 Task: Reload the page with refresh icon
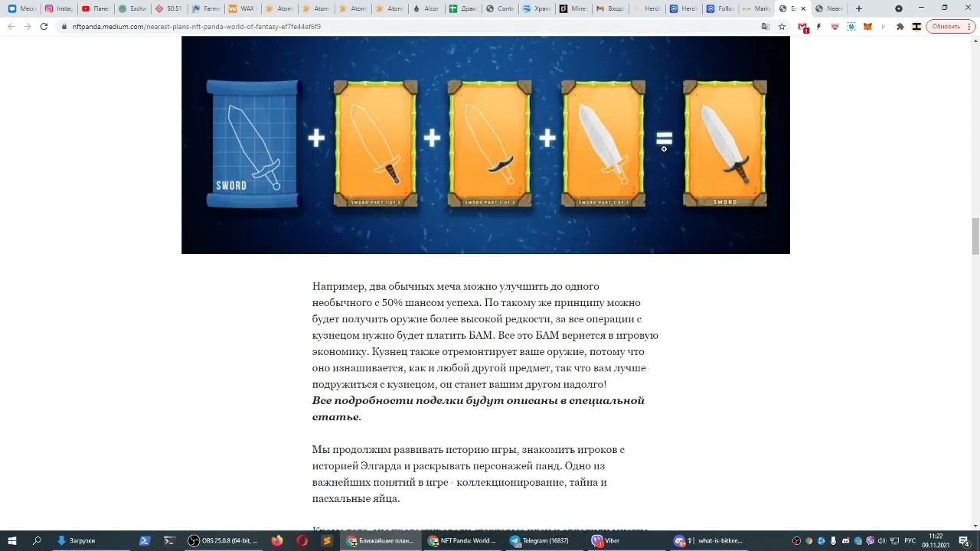pyautogui.click(x=44, y=26)
